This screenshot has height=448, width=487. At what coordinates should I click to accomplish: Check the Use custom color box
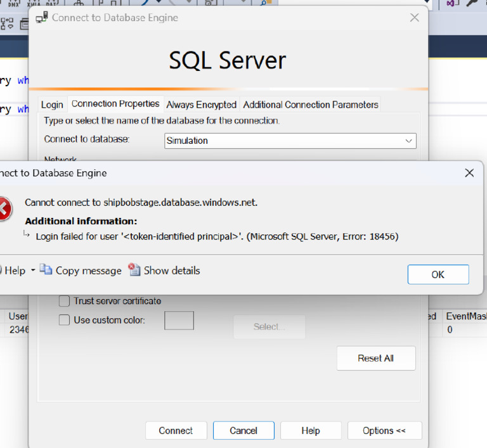[x=64, y=320]
